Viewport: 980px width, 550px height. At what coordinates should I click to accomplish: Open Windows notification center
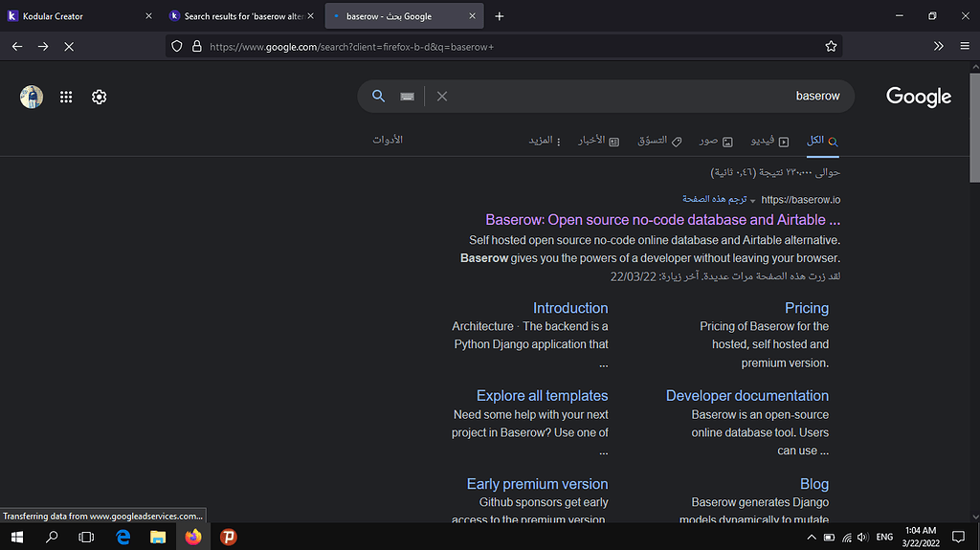[x=958, y=537]
